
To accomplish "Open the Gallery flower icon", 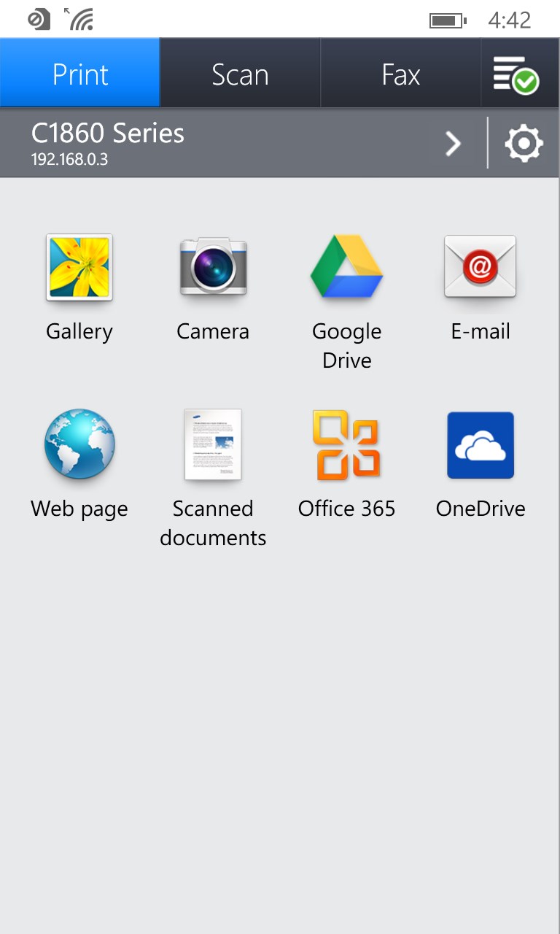I will pyautogui.click(x=79, y=267).
